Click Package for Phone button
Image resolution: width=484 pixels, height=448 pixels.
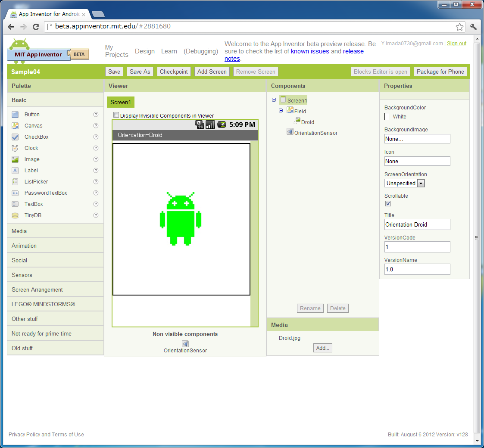point(440,72)
